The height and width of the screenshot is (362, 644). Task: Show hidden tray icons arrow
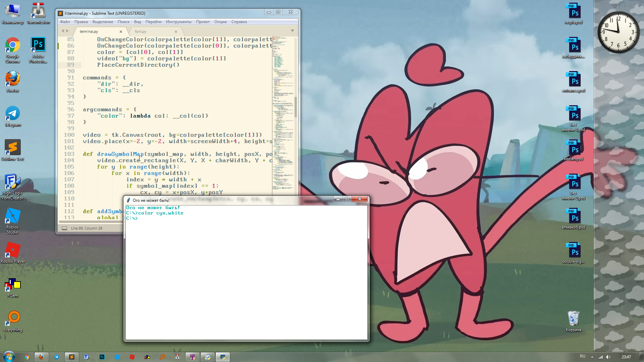click(592, 357)
